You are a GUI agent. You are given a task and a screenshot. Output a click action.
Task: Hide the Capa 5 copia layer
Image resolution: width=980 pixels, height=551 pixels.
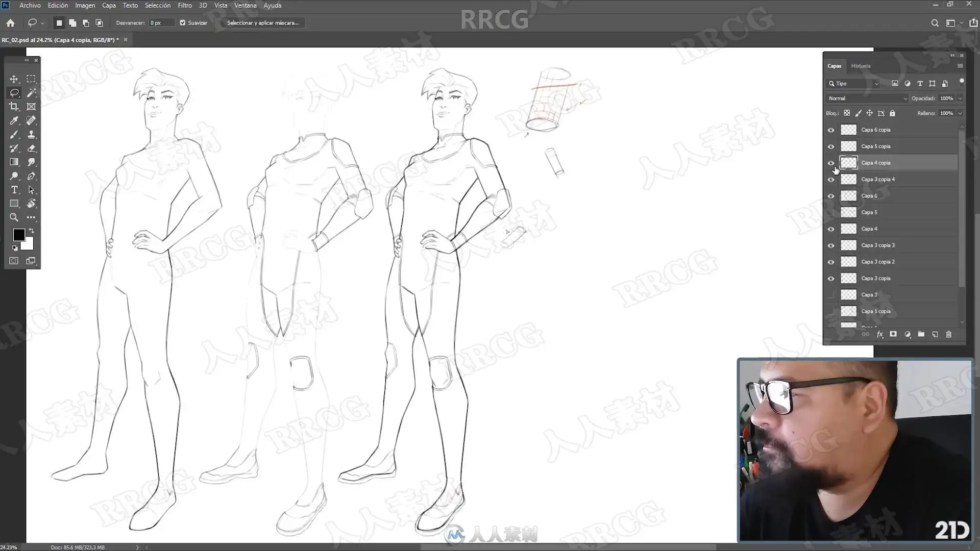[x=831, y=146]
